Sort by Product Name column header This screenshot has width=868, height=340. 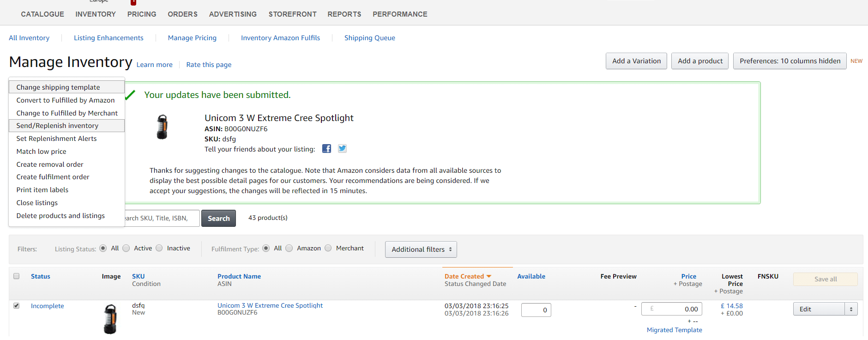pyautogui.click(x=239, y=276)
